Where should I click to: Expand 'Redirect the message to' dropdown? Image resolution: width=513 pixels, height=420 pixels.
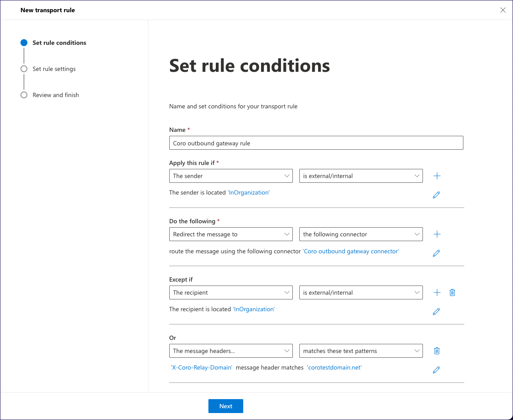[x=231, y=234]
